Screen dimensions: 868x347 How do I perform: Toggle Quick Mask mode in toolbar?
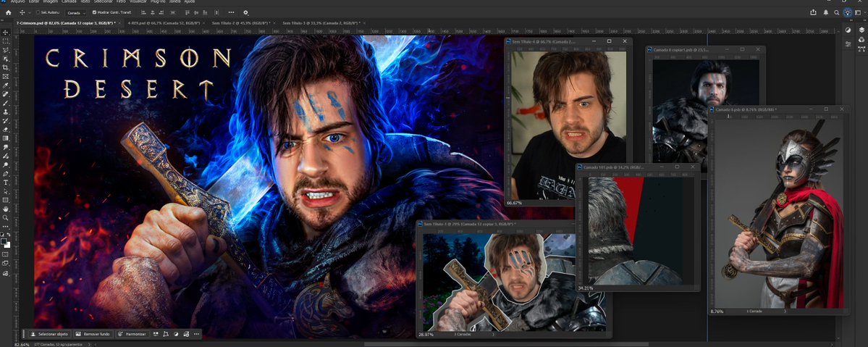6,254
